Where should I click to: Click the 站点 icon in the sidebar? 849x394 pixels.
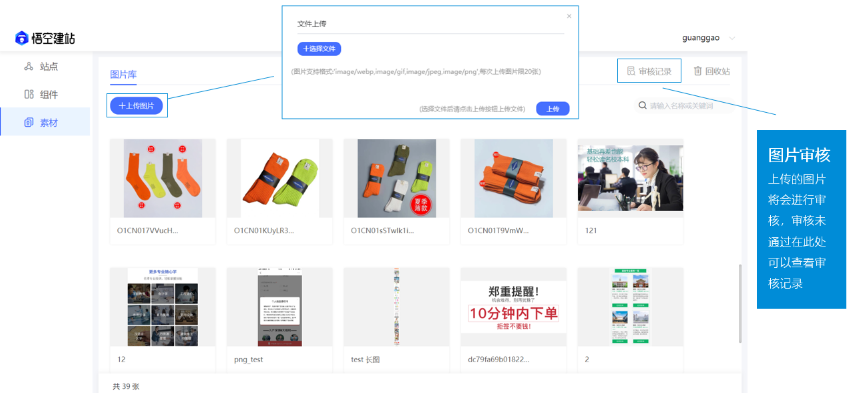click(29, 67)
